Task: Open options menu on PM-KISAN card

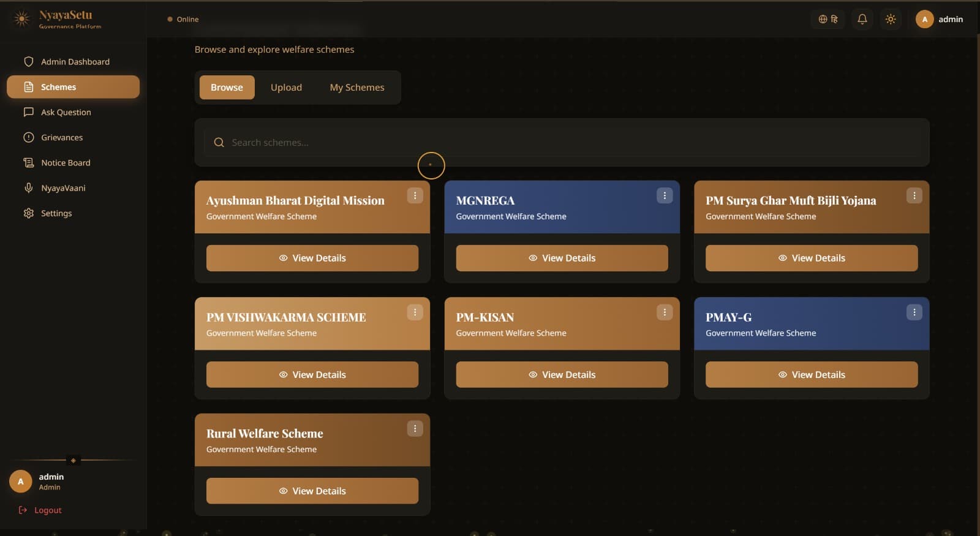Action: pos(665,312)
